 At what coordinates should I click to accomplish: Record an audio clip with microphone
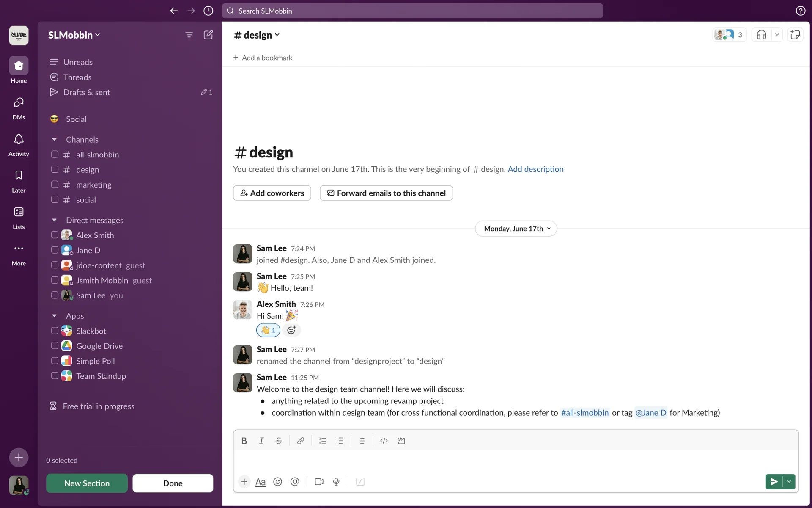[x=336, y=482]
